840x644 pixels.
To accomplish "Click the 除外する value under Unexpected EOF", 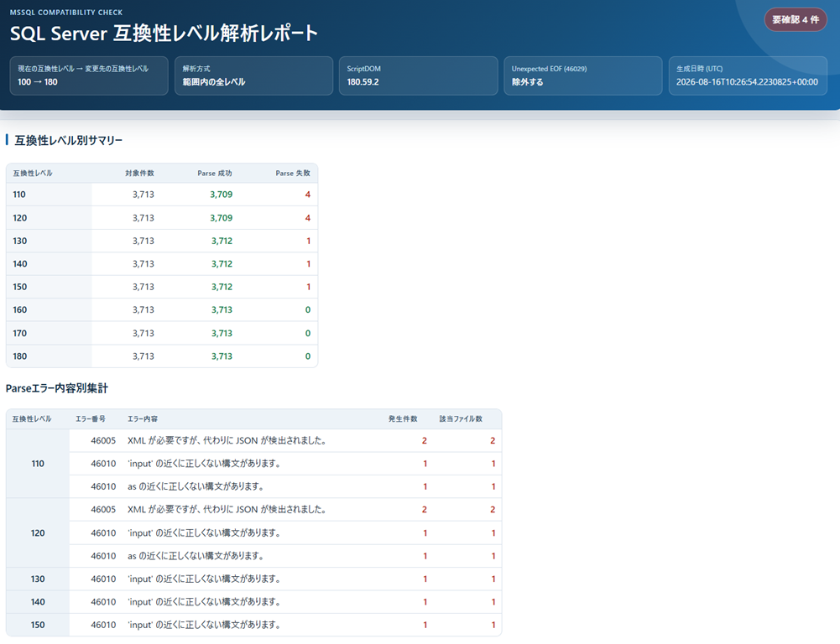I will [x=527, y=82].
